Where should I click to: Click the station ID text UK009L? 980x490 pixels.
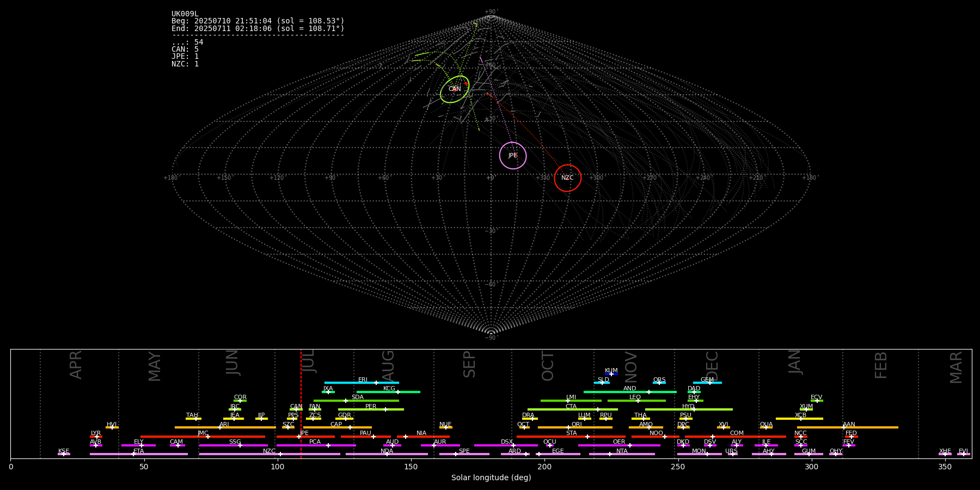[185, 14]
